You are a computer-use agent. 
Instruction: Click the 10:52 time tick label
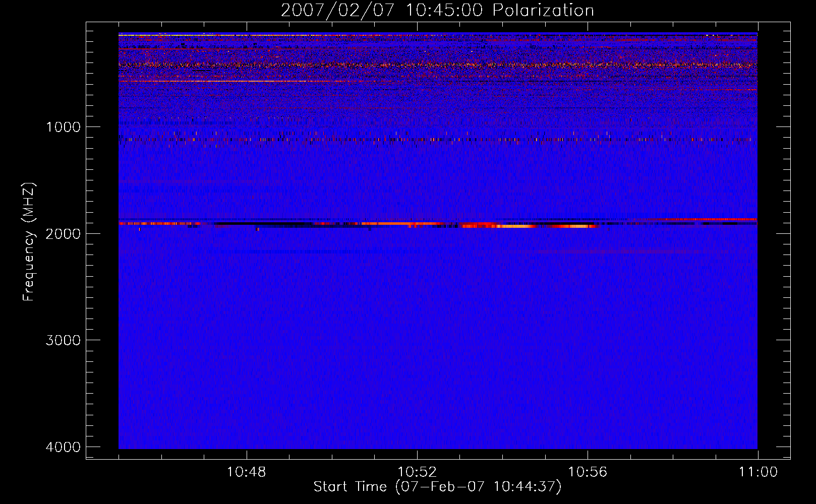click(417, 472)
